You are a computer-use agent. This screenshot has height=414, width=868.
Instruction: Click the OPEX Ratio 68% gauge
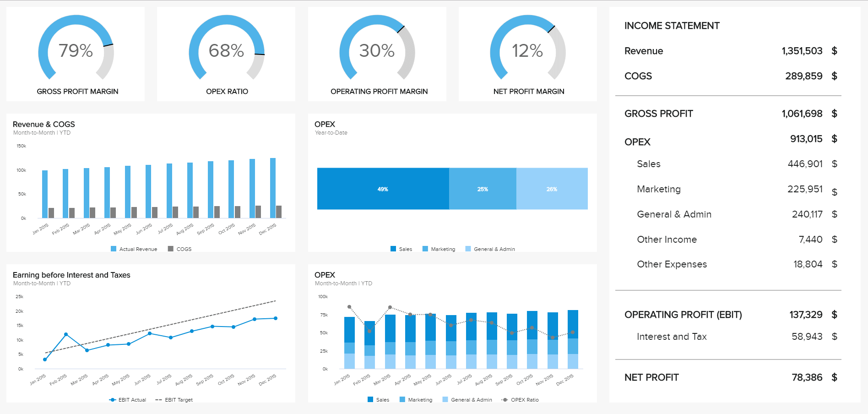(x=226, y=50)
